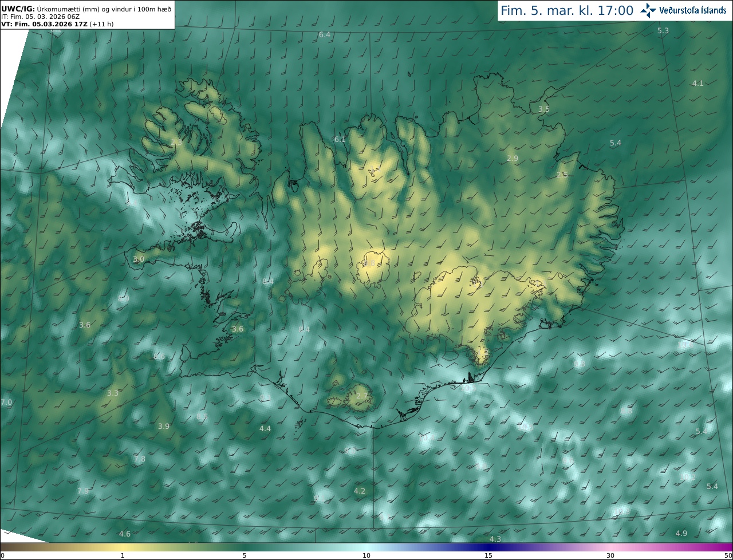Click the '30' tick label on the legend
The image size is (733, 560).
pos(610,555)
